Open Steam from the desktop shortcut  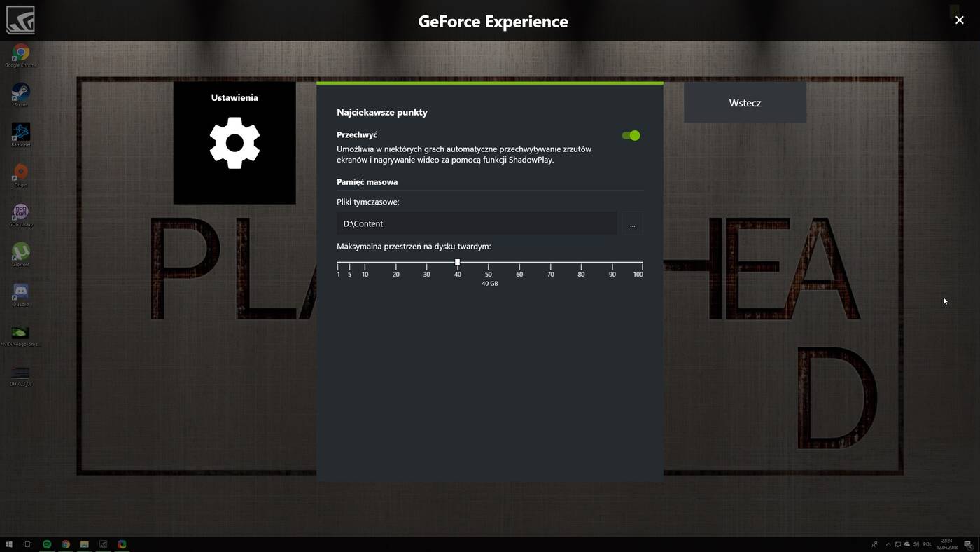click(x=20, y=93)
